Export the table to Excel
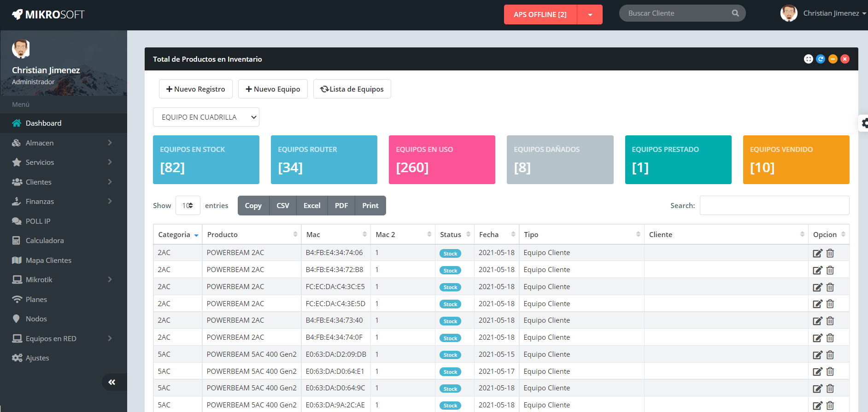Viewport: 868px width, 412px height. 312,205
